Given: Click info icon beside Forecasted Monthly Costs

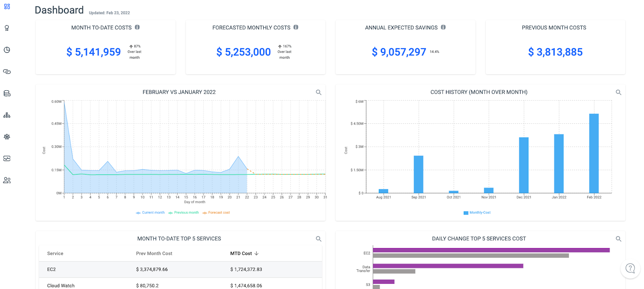Looking at the screenshot, I should coord(296,27).
